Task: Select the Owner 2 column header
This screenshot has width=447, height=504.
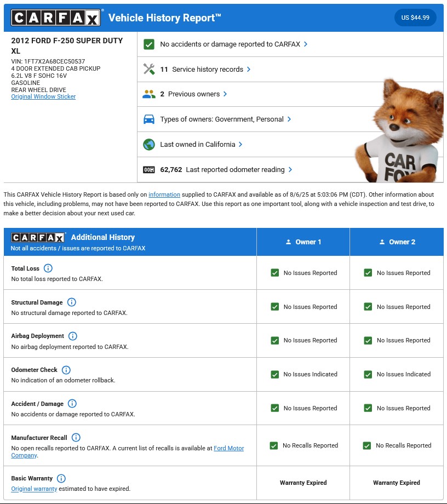Action: point(397,242)
